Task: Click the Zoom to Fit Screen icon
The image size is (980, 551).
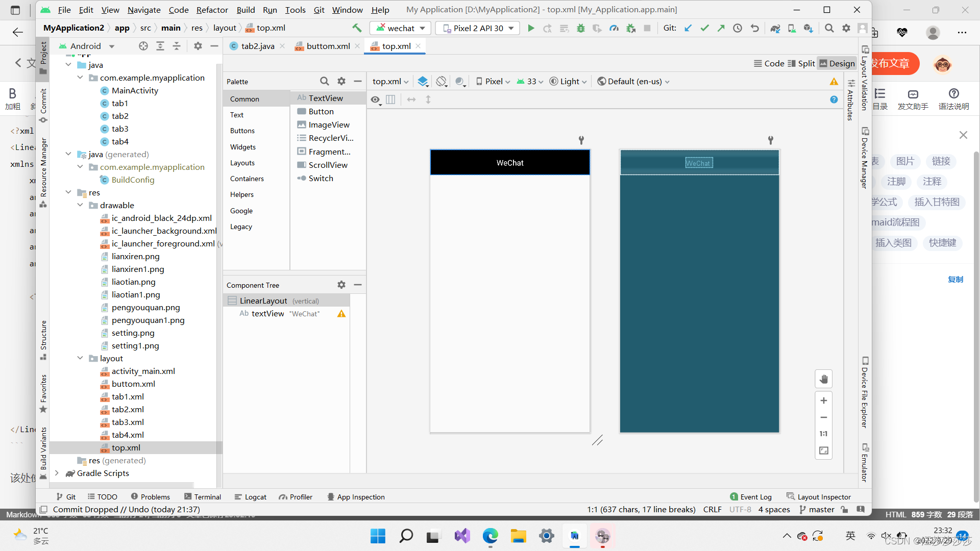Action: (x=823, y=451)
